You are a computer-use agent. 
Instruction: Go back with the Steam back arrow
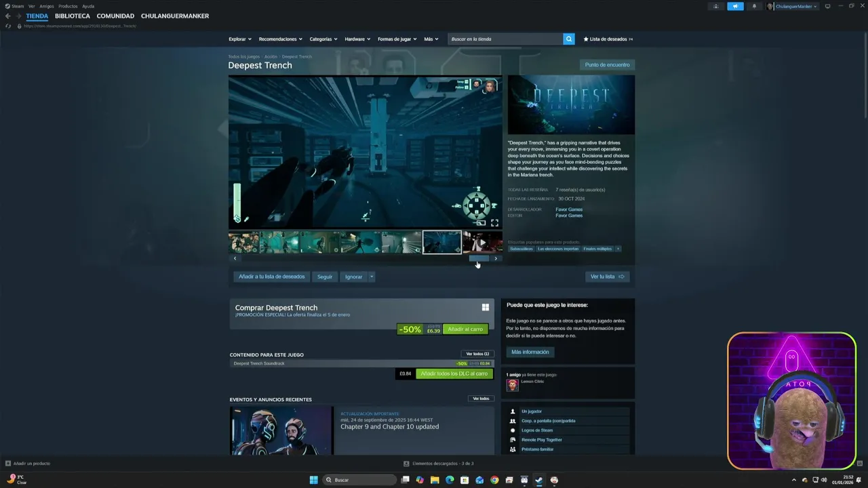tap(8, 16)
